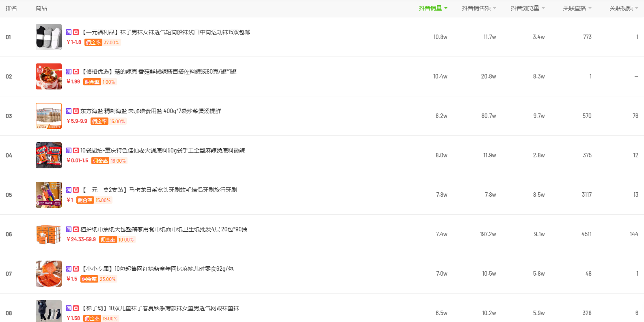
Task: Click 佣金率 badge on toothbrush product
Action: 85,200
